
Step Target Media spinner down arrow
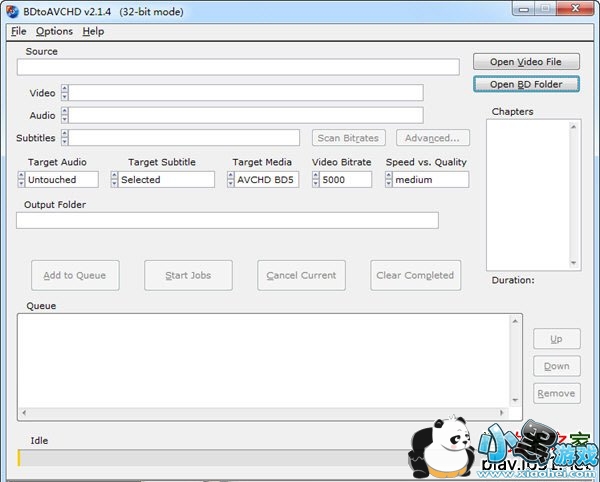coord(230,184)
